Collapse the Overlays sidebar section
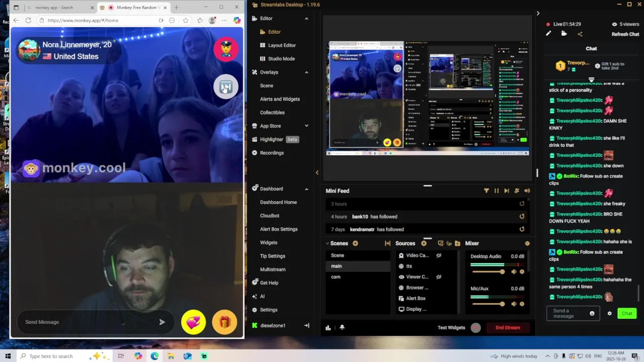Screen dimensions: 644x362 point(306,72)
